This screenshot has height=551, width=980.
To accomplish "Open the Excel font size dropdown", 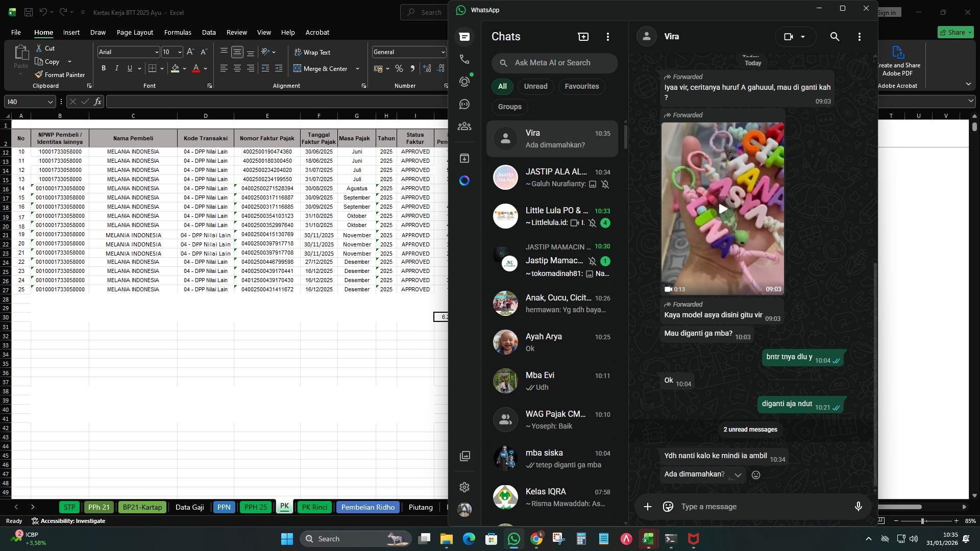I will pos(180,52).
